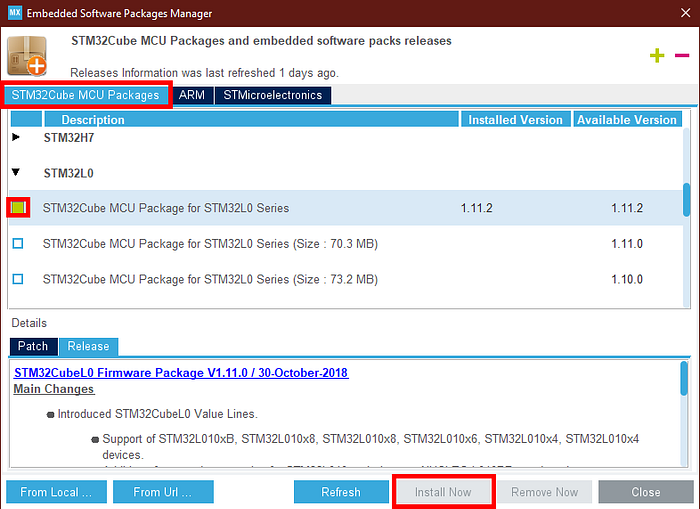
Task: Click the package box icon with plus
Action: 27,56
